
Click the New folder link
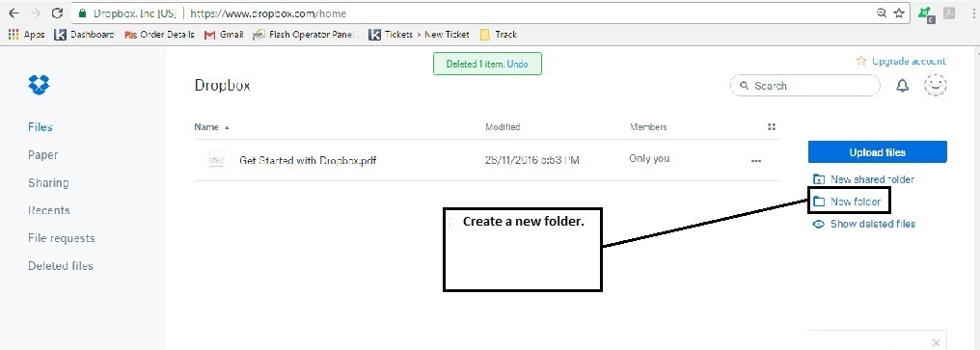[x=847, y=202]
